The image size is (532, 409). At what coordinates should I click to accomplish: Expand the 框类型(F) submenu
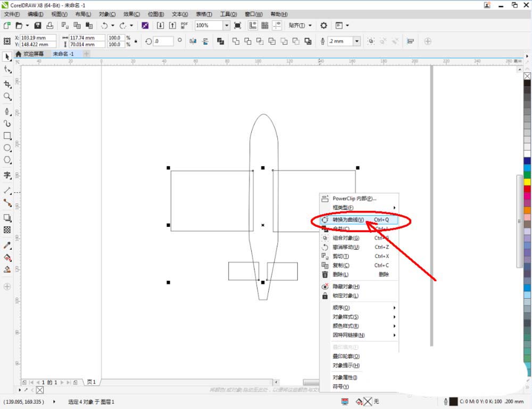[359, 208]
